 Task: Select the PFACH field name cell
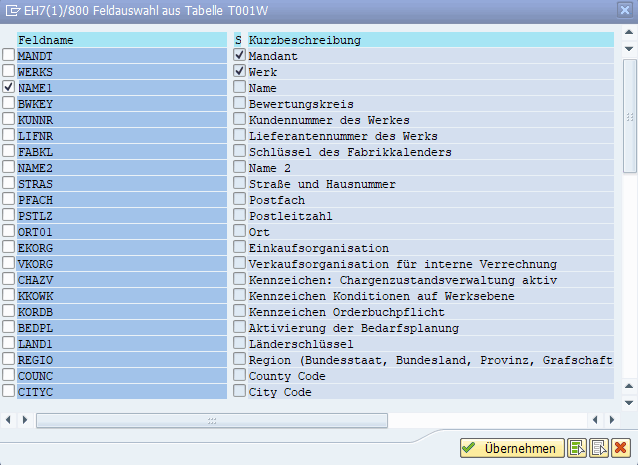[122, 200]
